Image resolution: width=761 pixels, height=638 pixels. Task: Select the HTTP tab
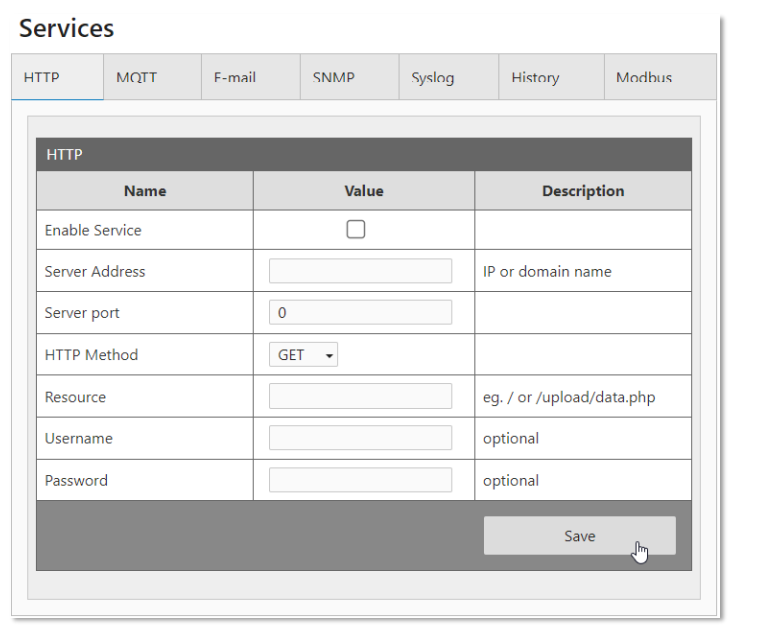pos(41,78)
